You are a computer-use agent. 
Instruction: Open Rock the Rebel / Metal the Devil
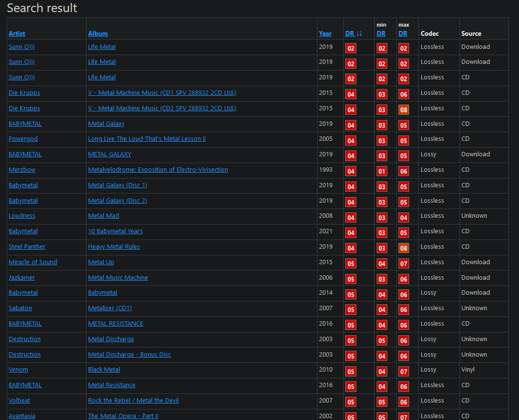tap(133, 401)
